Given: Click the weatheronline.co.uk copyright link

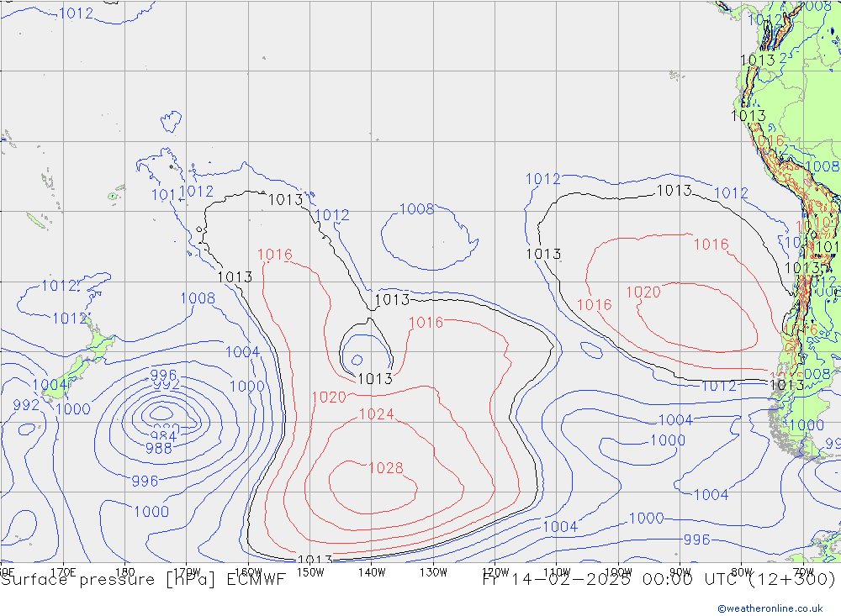Looking at the screenshot, I should point(770,608).
